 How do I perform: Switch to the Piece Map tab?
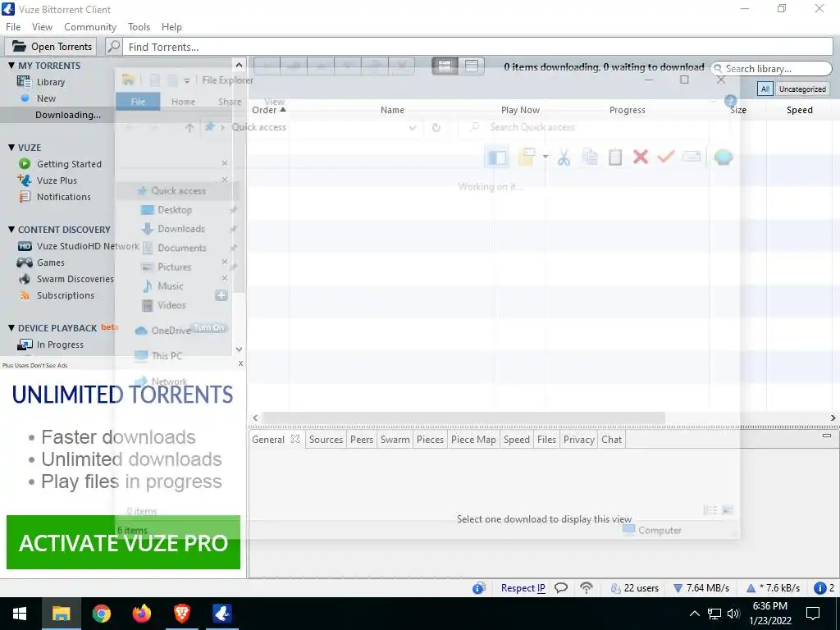pyautogui.click(x=473, y=440)
